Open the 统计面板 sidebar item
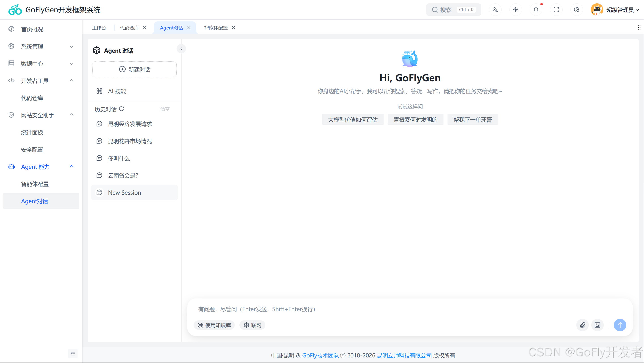 (41, 132)
